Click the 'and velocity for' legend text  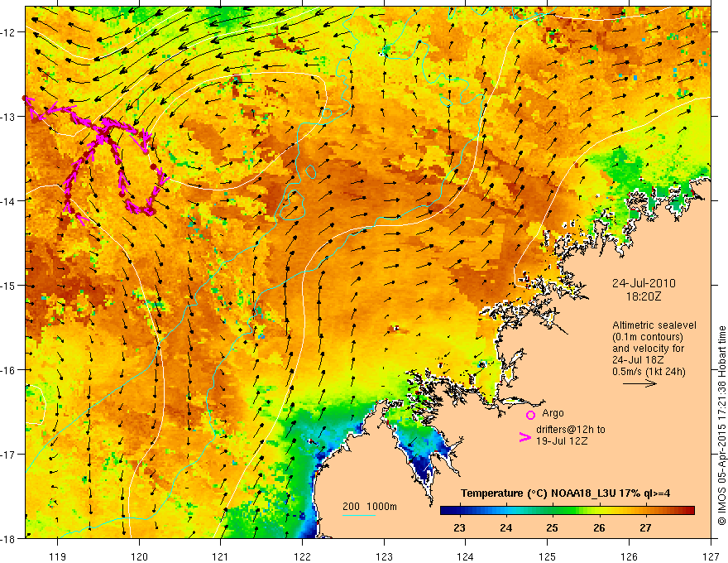point(648,349)
